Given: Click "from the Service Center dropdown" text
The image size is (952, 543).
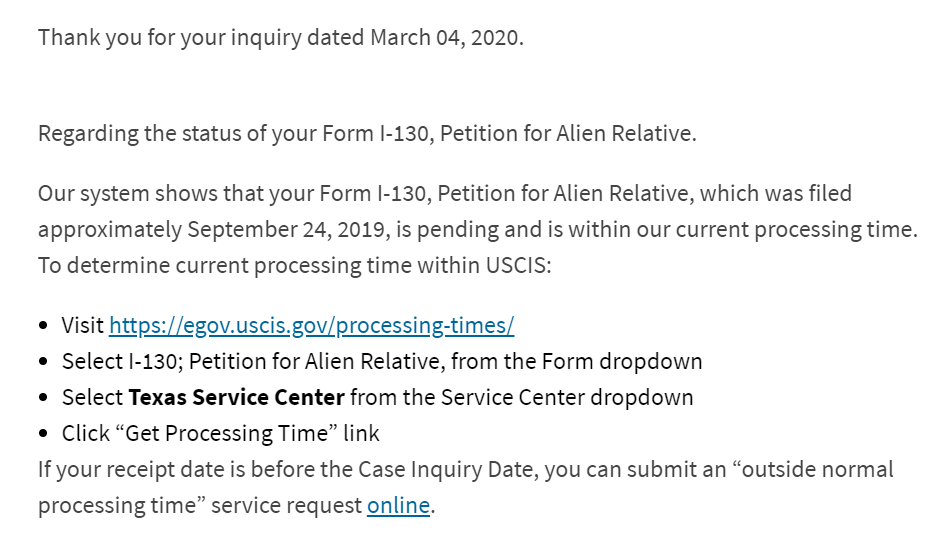Looking at the screenshot, I should point(522,397).
